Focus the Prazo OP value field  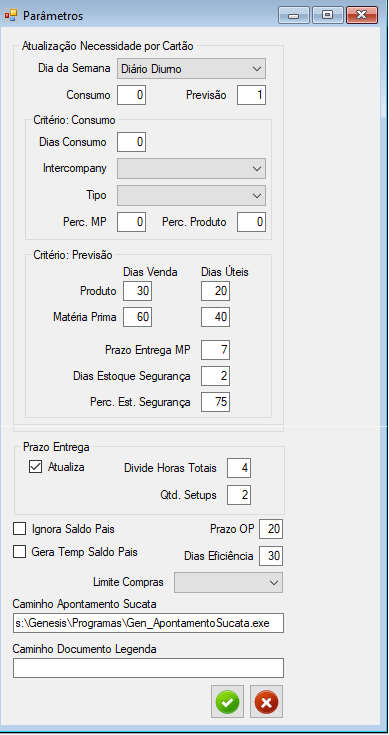[271, 529]
